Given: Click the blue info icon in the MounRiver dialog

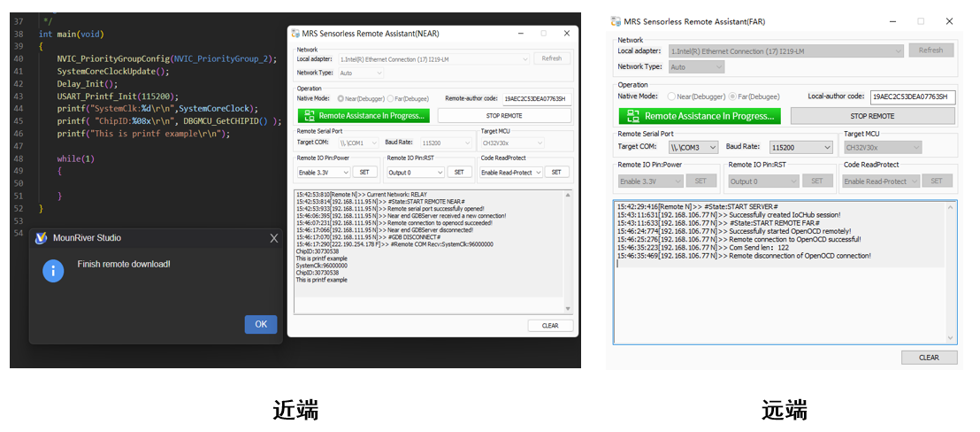Looking at the screenshot, I should [53, 271].
